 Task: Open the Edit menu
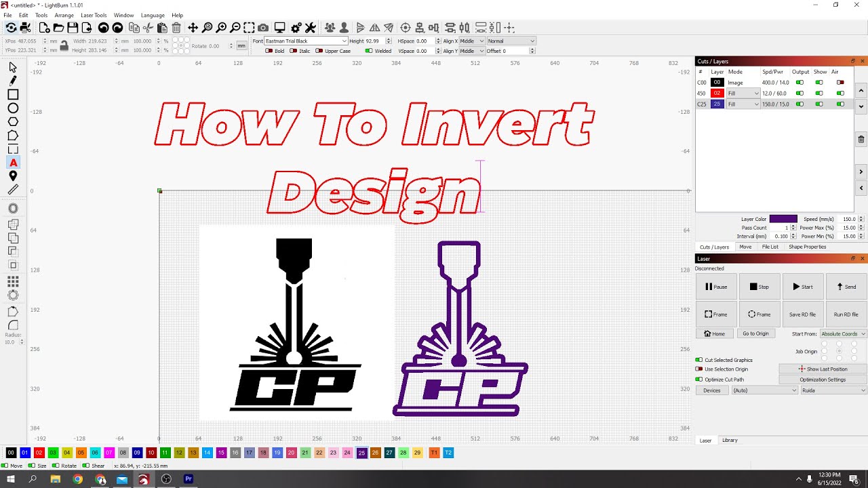24,15
